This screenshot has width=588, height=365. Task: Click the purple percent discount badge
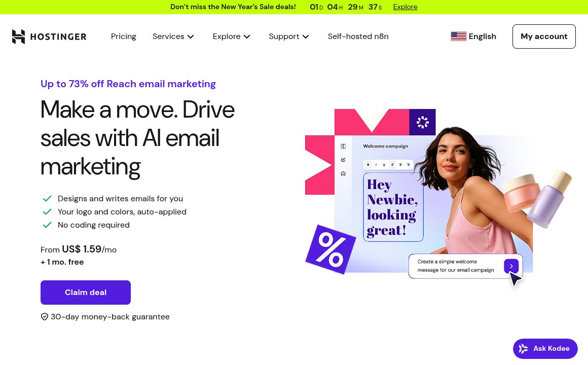coord(330,249)
